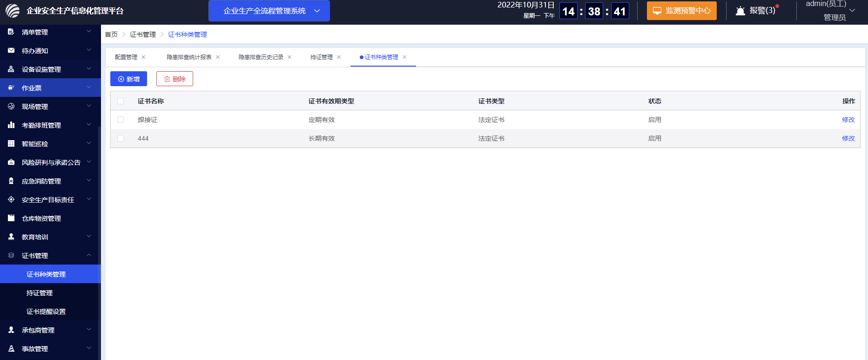The width and height of the screenshot is (868, 360).
Task: Click the 应急消防管理 icon
Action: [11, 181]
